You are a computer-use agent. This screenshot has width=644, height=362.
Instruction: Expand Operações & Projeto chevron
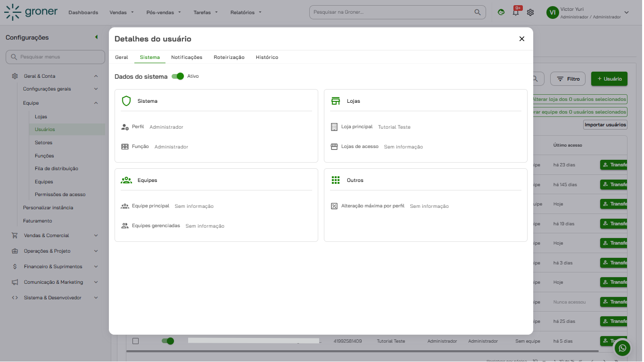(x=96, y=251)
